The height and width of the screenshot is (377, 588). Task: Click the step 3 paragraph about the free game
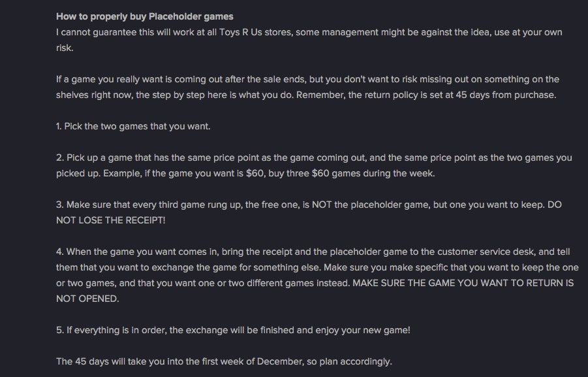[308, 205]
